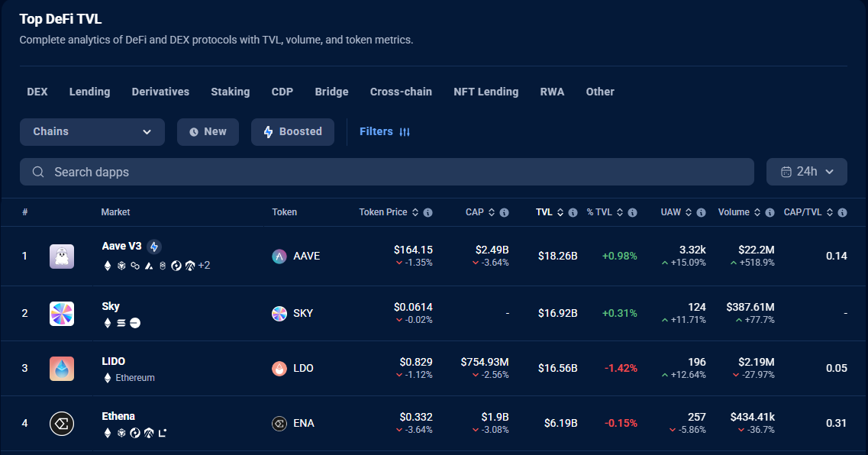Click the filter sliders icon next to Filters
The height and width of the screenshot is (455, 868).
(x=405, y=132)
